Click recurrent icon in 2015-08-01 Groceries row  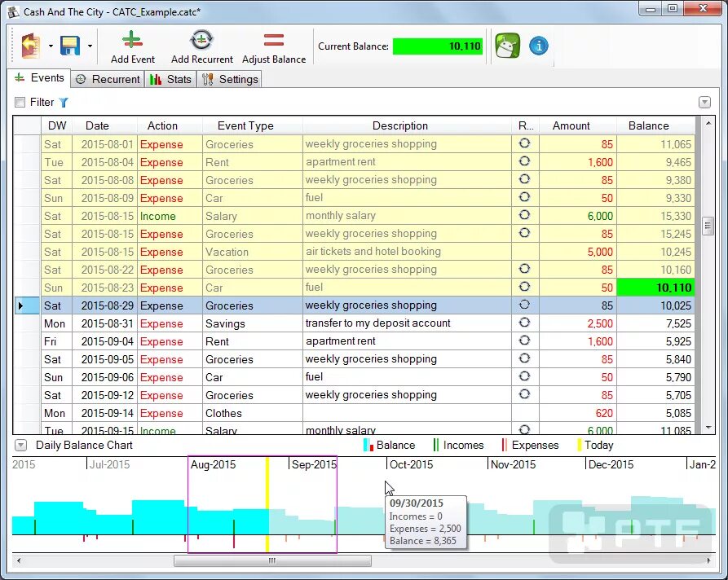click(x=525, y=143)
